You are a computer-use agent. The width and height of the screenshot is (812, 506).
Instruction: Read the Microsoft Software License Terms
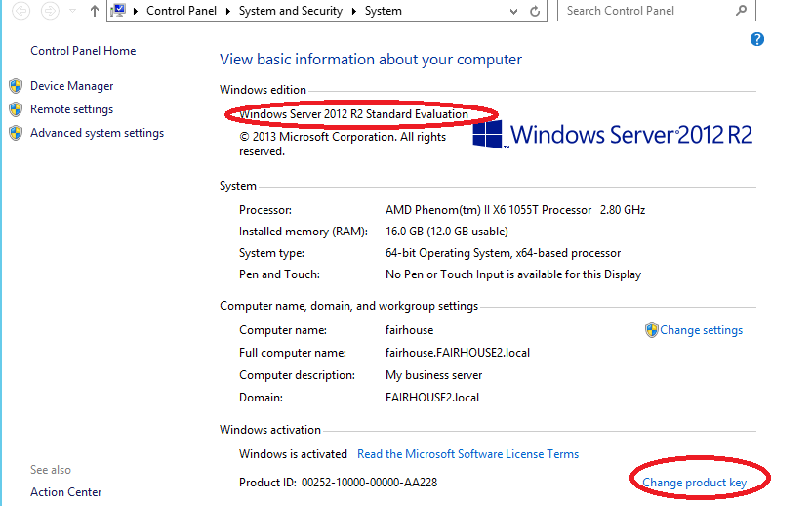(467, 454)
